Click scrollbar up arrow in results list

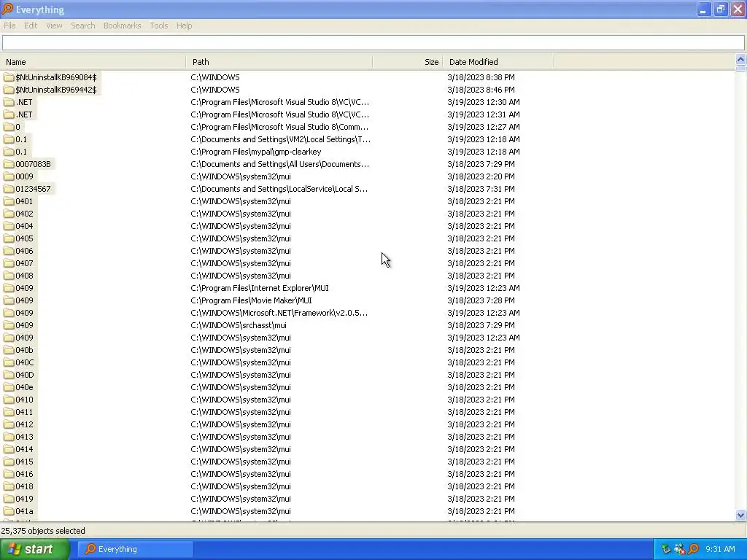740,60
